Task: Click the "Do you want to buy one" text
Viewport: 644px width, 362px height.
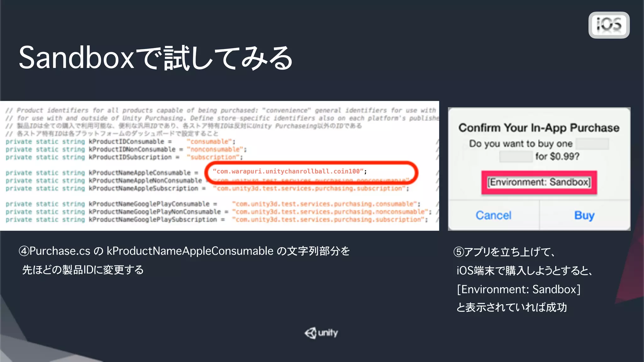Action: pos(521,144)
